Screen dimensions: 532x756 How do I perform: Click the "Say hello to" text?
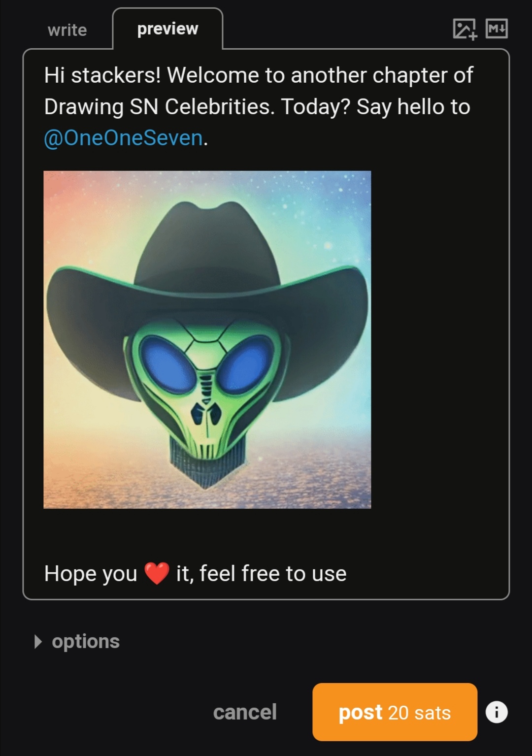point(413,107)
